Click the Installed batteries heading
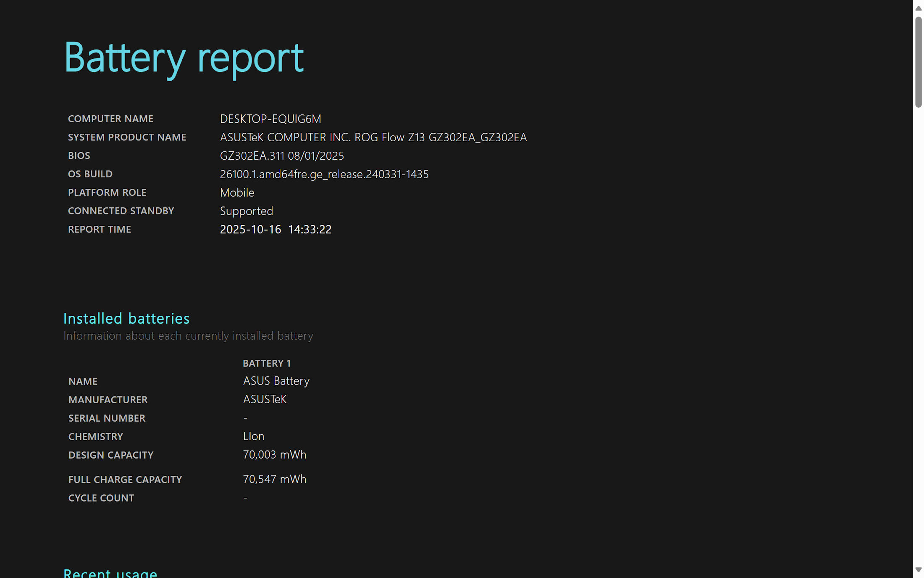 point(126,319)
